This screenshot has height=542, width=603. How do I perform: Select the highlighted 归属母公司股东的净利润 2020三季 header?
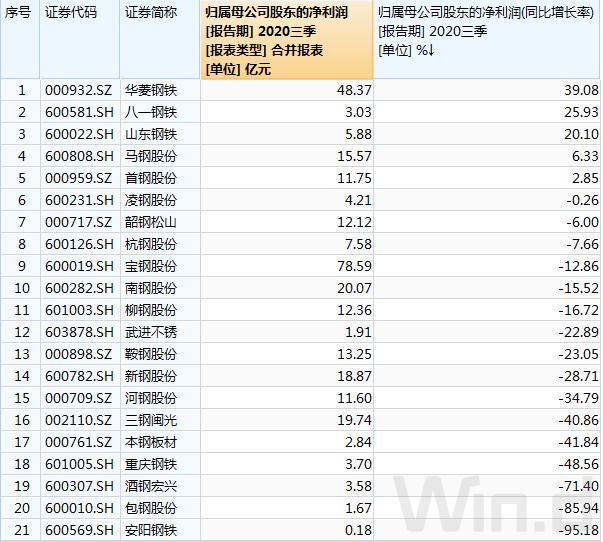tap(287, 40)
